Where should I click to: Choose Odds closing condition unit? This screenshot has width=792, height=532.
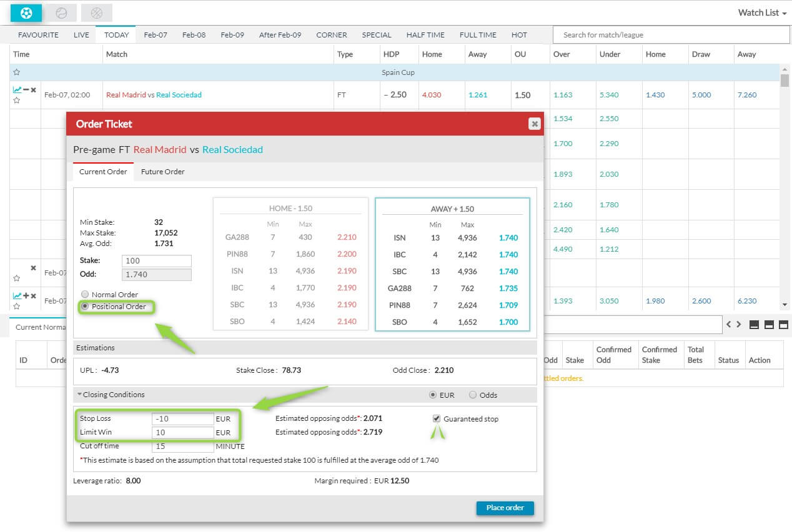(x=473, y=395)
